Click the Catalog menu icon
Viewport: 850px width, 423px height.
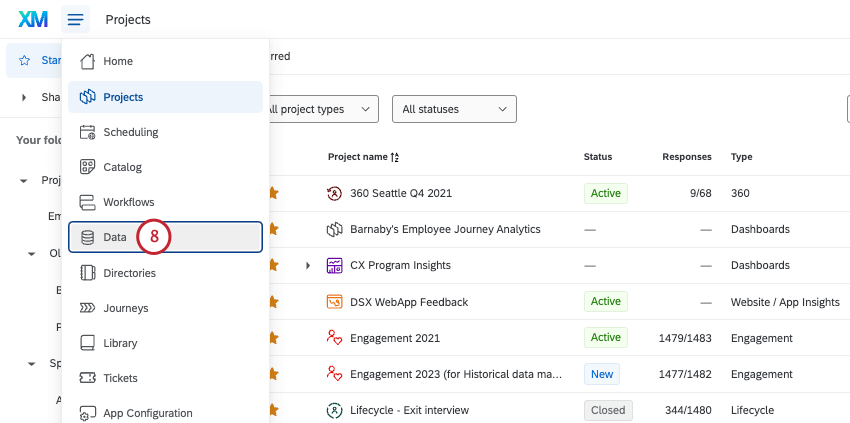(87, 167)
